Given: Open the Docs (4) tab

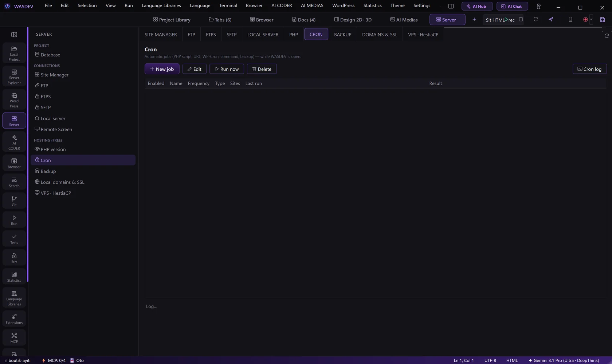Looking at the screenshot, I should click(304, 20).
